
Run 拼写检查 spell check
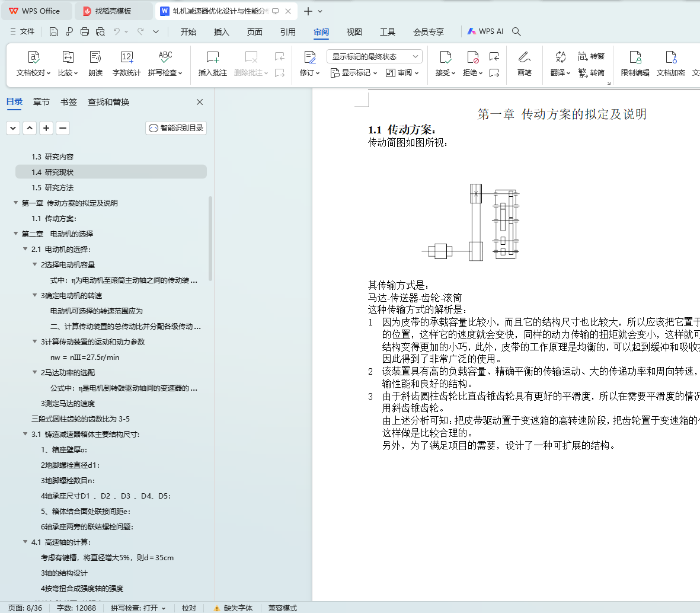click(165, 63)
